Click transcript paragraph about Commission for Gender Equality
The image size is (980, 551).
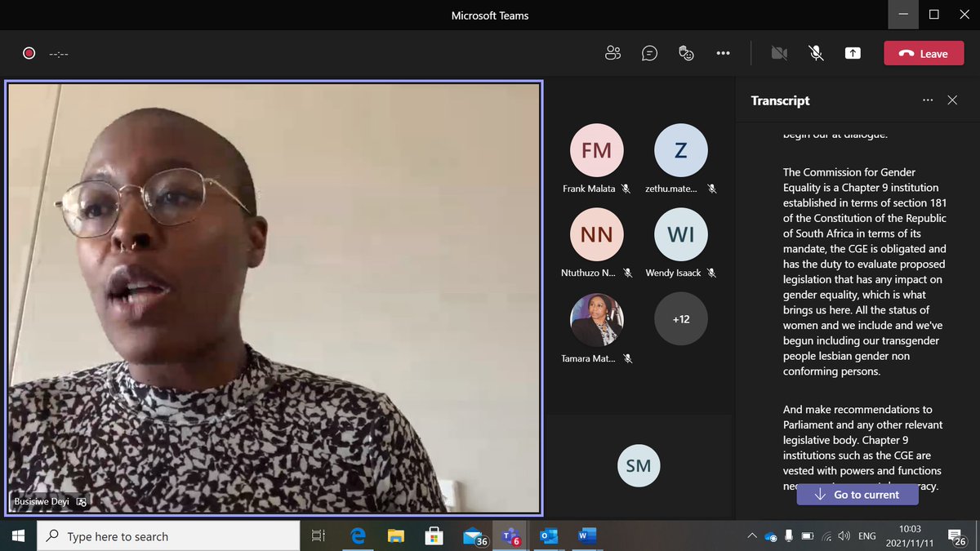[x=865, y=272]
